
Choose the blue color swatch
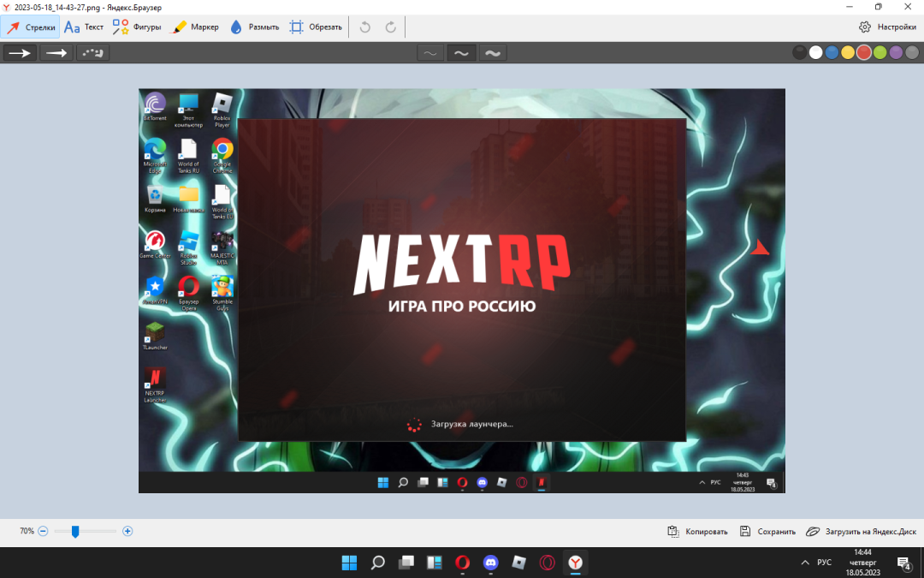pyautogui.click(x=832, y=53)
